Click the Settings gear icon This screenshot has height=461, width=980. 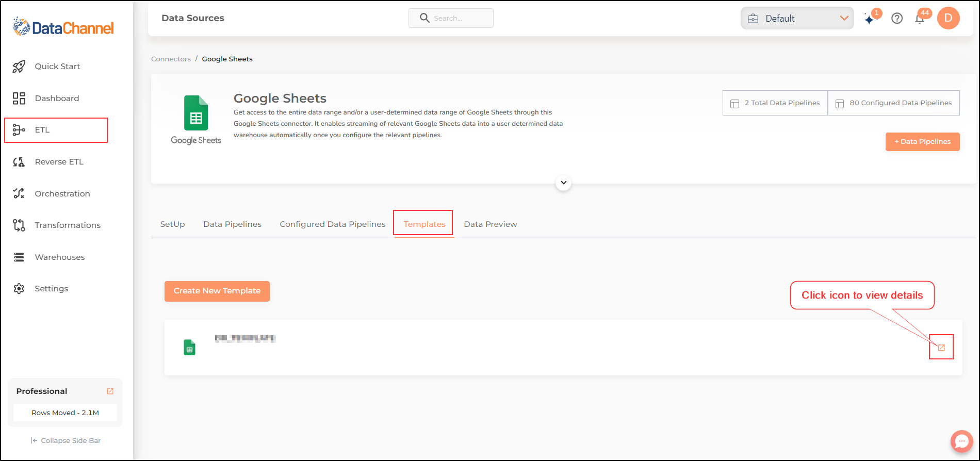click(19, 289)
